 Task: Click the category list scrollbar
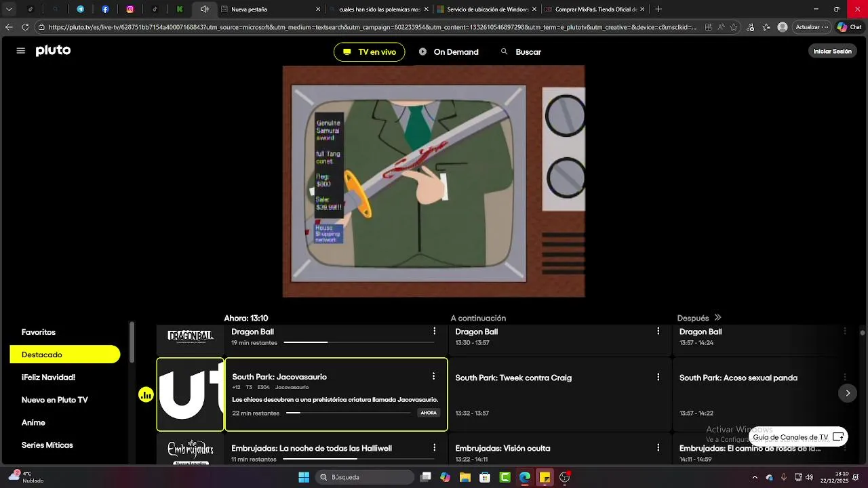(x=132, y=343)
